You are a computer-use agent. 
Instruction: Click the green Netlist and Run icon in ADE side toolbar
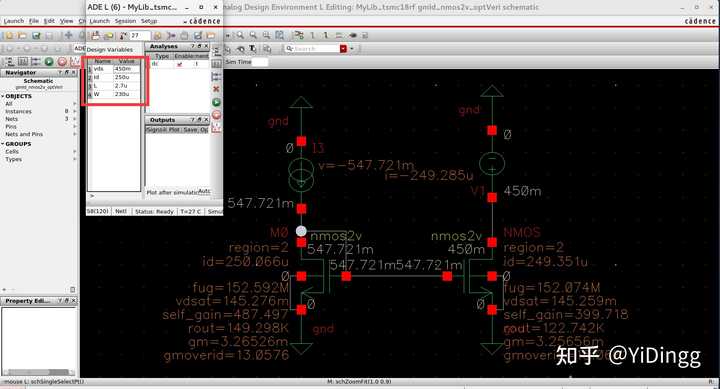pos(216,102)
